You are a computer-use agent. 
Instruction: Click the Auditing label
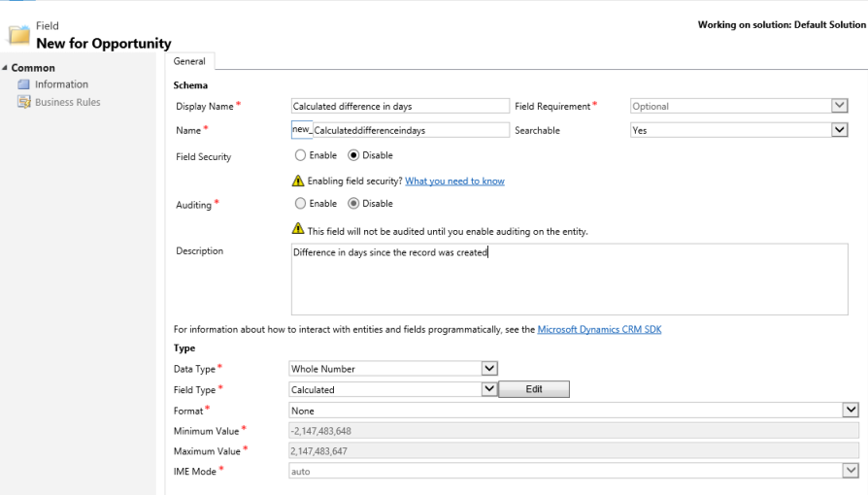[x=194, y=205]
